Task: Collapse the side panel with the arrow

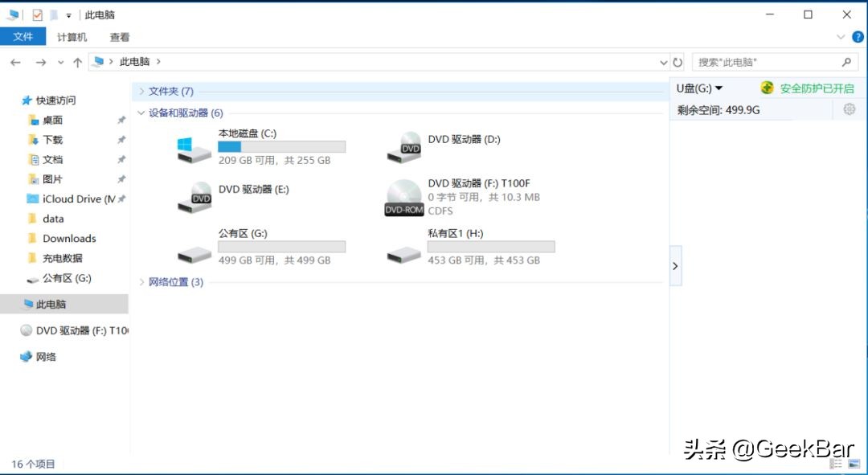Action: point(675,266)
